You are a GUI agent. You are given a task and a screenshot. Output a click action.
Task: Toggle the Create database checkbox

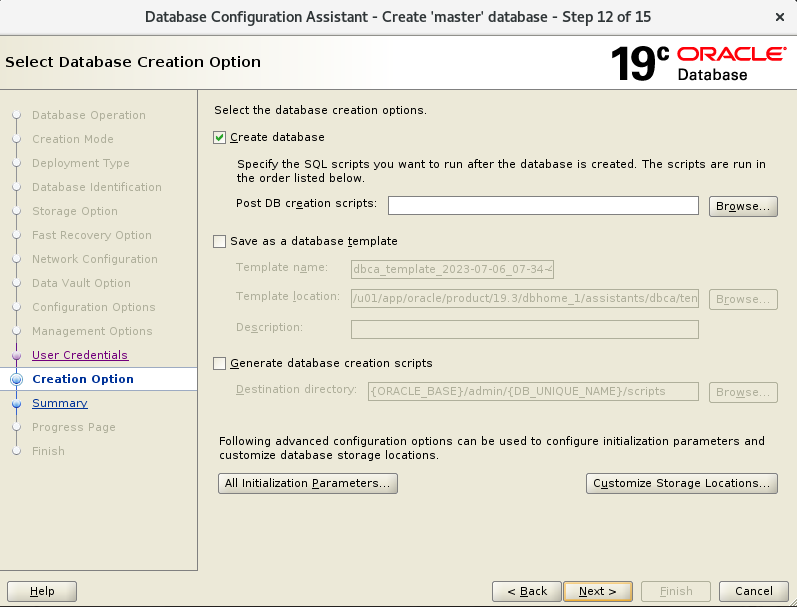pyautogui.click(x=219, y=138)
